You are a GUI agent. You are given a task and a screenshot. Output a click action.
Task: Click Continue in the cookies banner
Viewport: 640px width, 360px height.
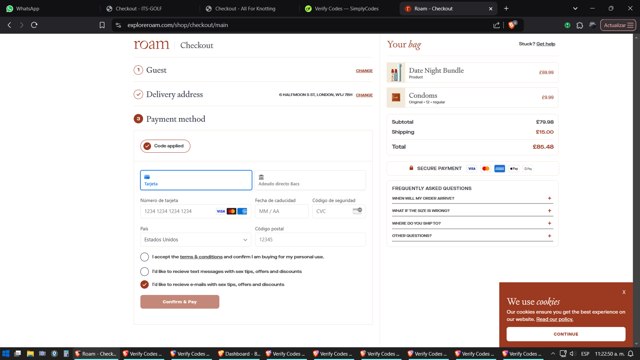[x=566, y=334]
